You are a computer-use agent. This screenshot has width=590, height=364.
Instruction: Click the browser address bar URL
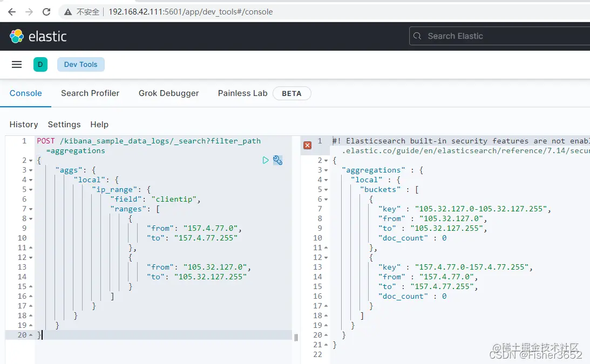pyautogui.click(x=191, y=12)
